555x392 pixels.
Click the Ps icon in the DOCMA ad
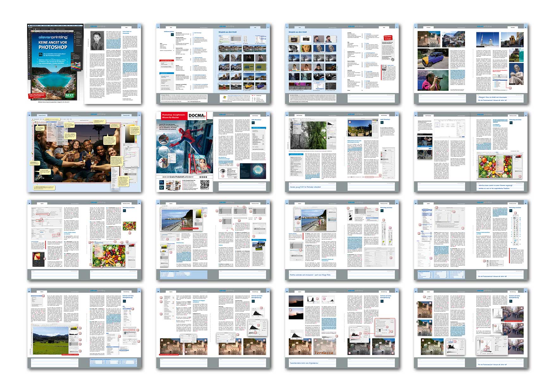[162, 182]
